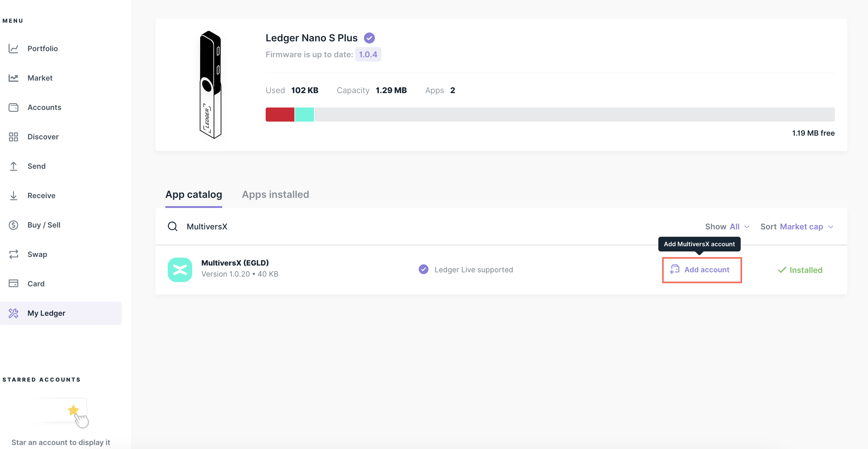This screenshot has width=868, height=449.
Task: Select the Send icon
Action: pos(13,166)
